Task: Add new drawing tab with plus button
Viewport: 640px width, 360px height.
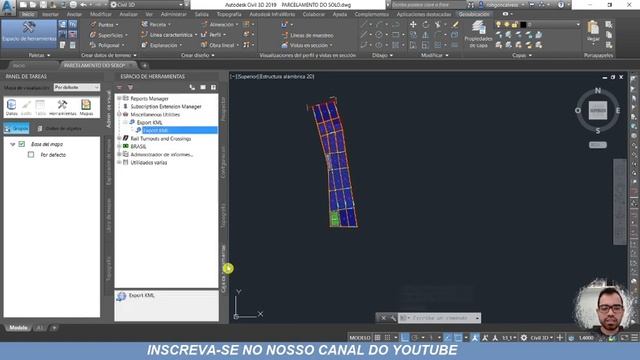Action: [144, 65]
